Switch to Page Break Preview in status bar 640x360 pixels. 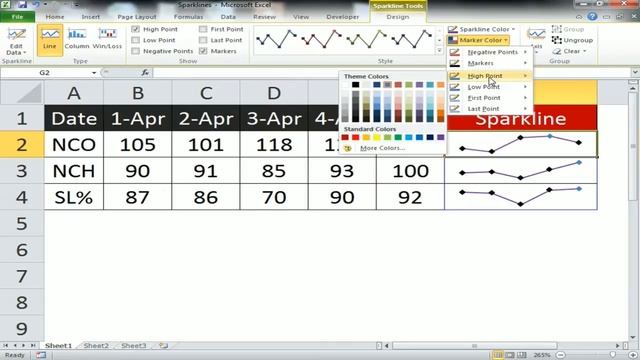(x=522, y=355)
